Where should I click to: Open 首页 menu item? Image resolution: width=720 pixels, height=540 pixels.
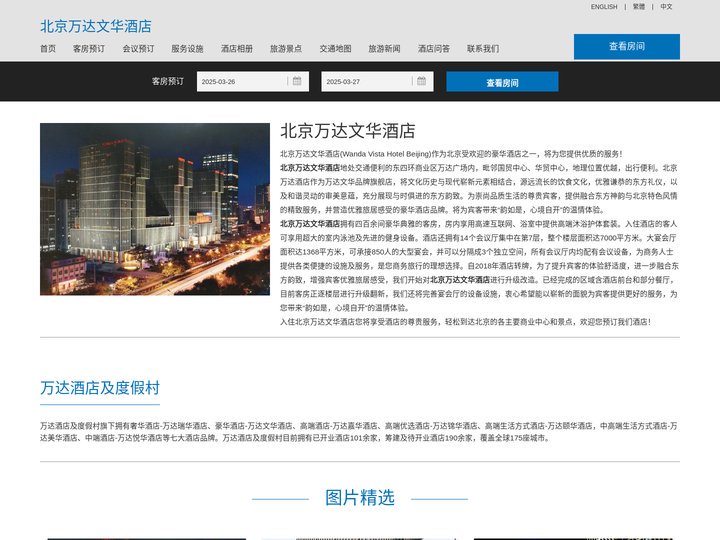(x=48, y=49)
